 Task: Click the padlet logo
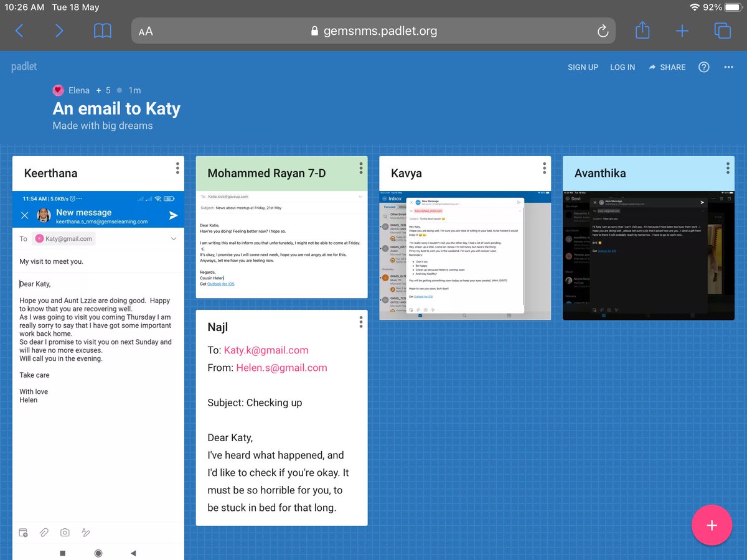pos(25,67)
